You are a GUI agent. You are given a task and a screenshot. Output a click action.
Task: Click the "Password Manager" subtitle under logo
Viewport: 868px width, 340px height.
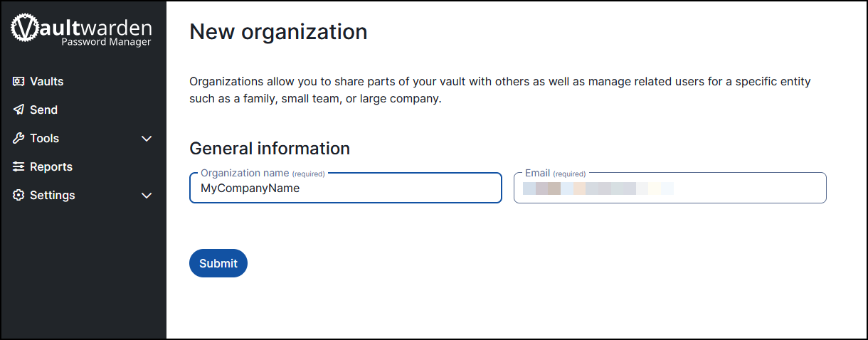pos(106,43)
